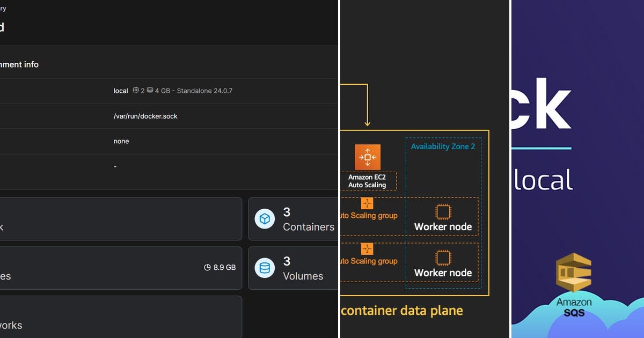Select the local environment label
Image resolution: width=644 pixels, height=338 pixels.
(x=120, y=91)
